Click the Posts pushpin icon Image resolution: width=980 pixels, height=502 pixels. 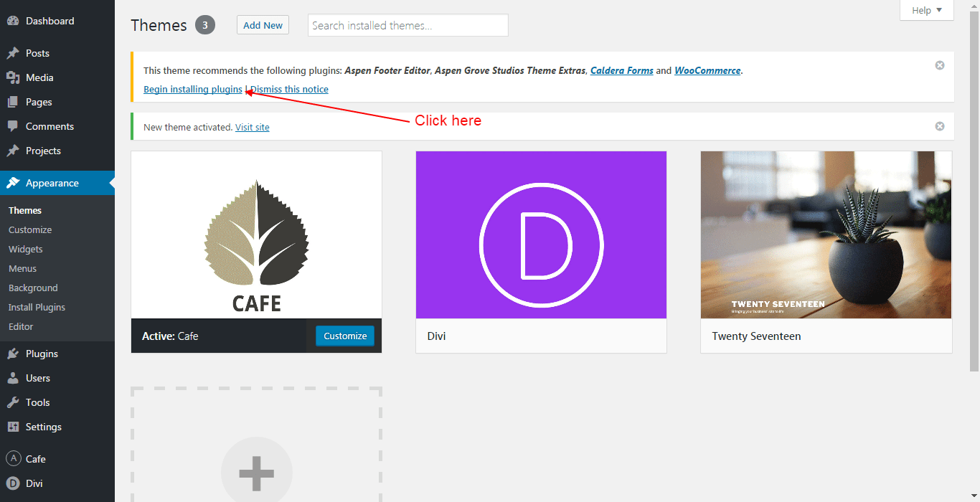click(x=13, y=53)
